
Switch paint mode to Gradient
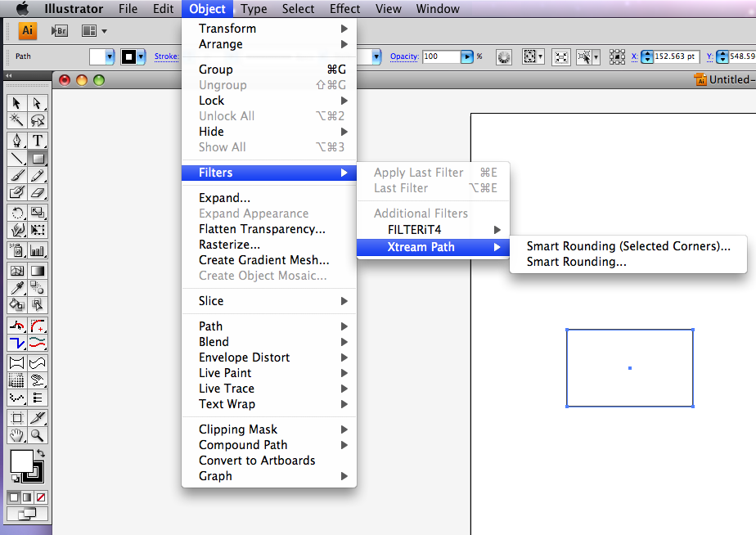28,497
